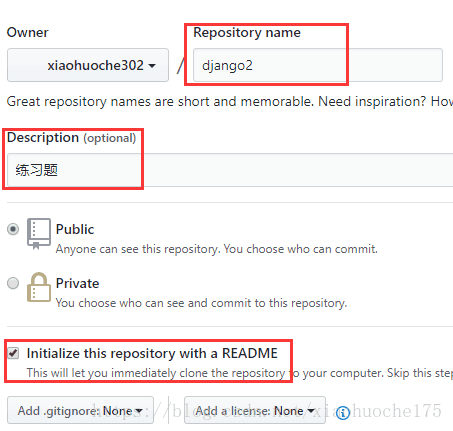The image size is (453, 431).
Task: Select the Private radio button
Action: coord(13,283)
